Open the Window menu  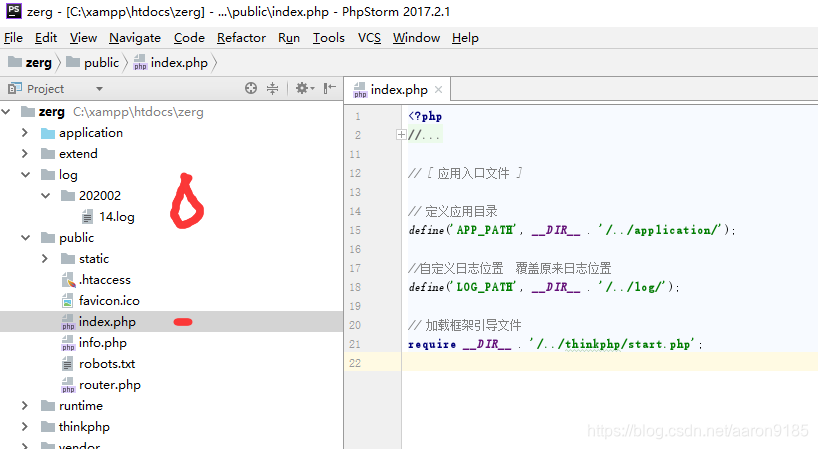(x=416, y=38)
